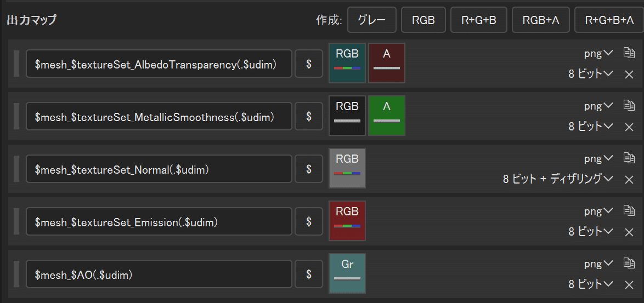Image resolution: width=644 pixels, height=303 pixels.
Task: Edit the Normal map name field
Action: pos(159,169)
